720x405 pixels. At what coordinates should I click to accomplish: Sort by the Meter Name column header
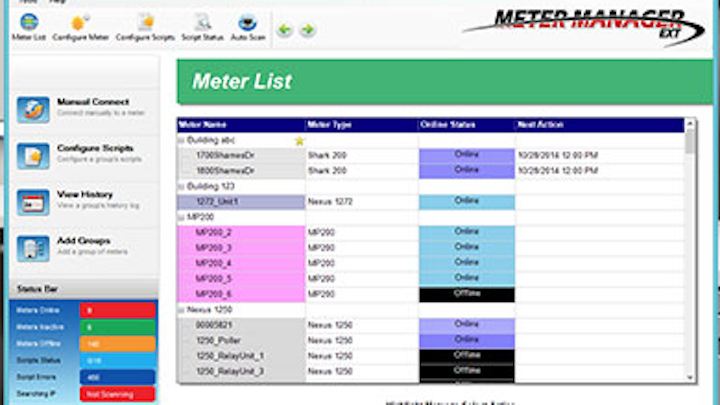(241, 125)
